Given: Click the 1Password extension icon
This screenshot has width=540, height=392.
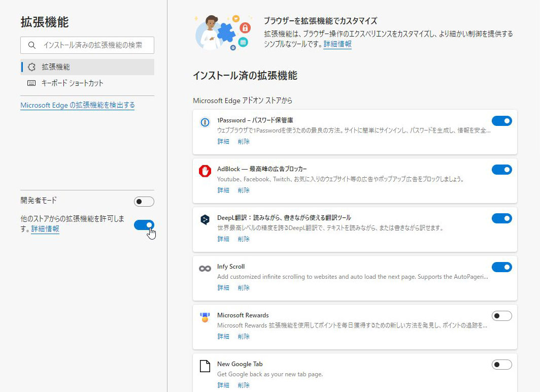Looking at the screenshot, I should point(205,122).
